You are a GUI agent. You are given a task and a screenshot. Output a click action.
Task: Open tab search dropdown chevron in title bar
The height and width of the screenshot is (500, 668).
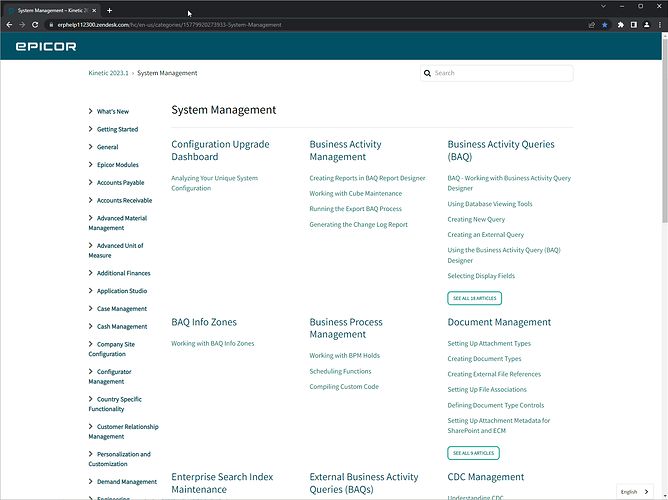(603, 6)
